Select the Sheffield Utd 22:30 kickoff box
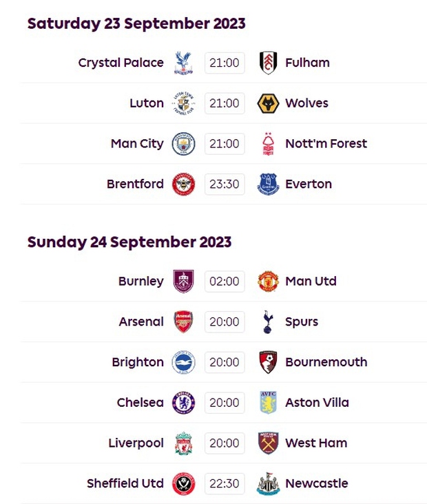Screen dimensions: 427x504 click(x=225, y=483)
